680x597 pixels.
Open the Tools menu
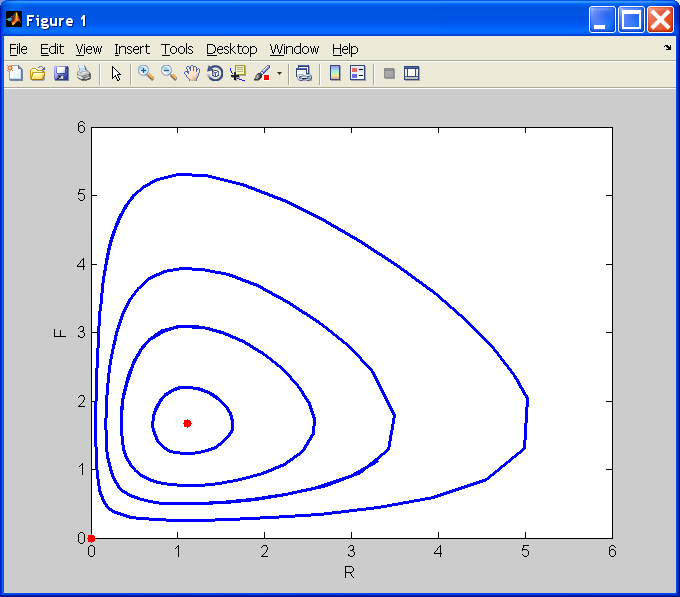[x=177, y=49]
